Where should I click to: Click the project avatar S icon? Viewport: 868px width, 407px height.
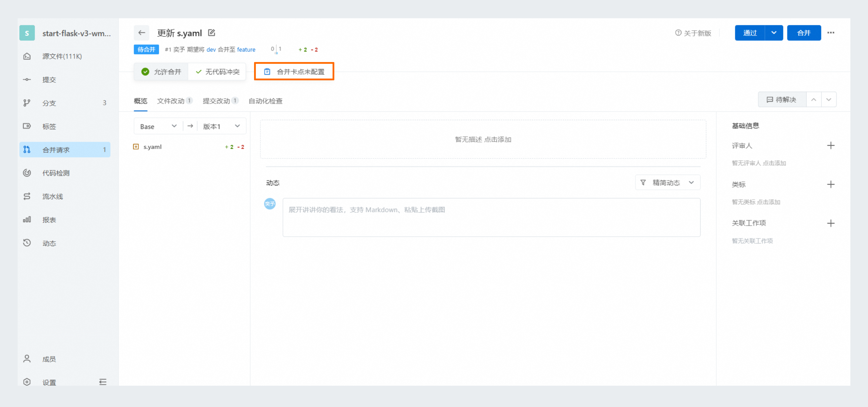coord(27,33)
